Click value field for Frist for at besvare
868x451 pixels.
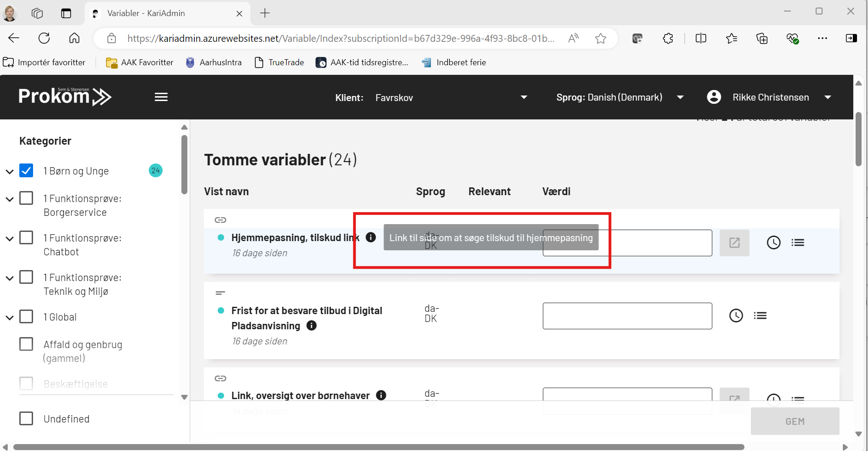[x=627, y=316]
